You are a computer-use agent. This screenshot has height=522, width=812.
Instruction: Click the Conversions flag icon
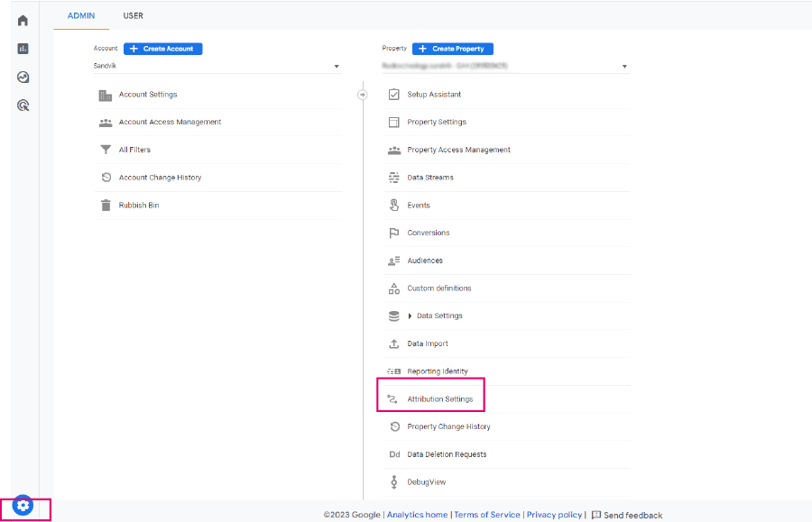394,233
